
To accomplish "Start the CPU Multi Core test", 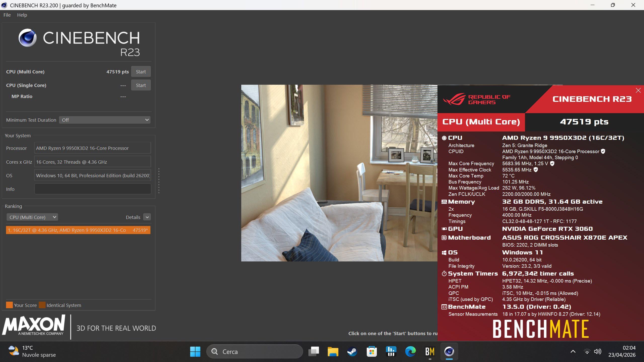I will [x=141, y=72].
